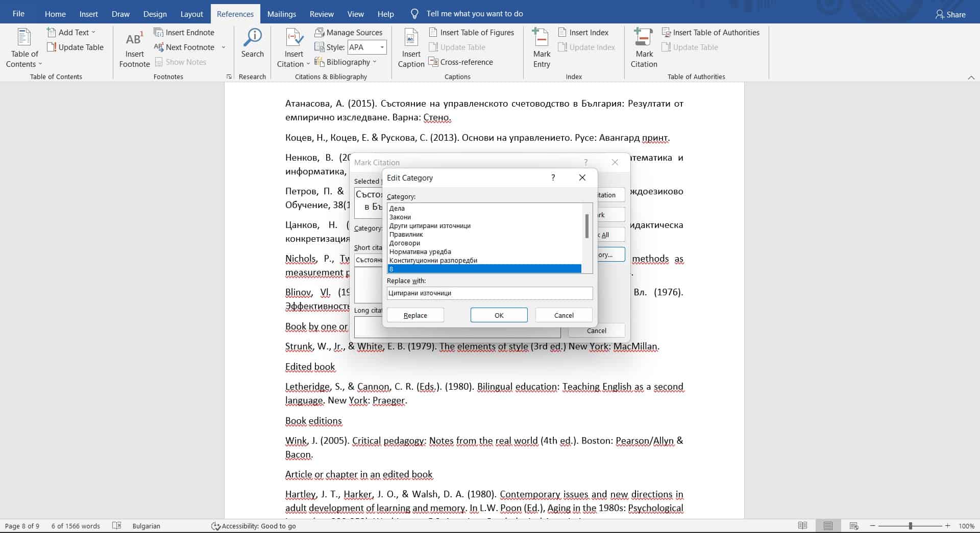
Task: Select category 8 in list
Action: 484,269
